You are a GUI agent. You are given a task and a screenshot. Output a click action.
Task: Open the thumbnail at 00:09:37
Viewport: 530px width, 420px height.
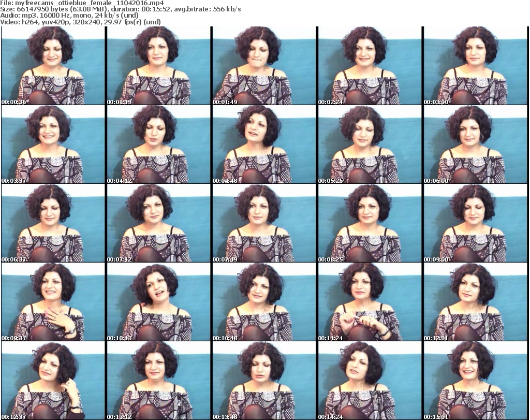[53, 301]
